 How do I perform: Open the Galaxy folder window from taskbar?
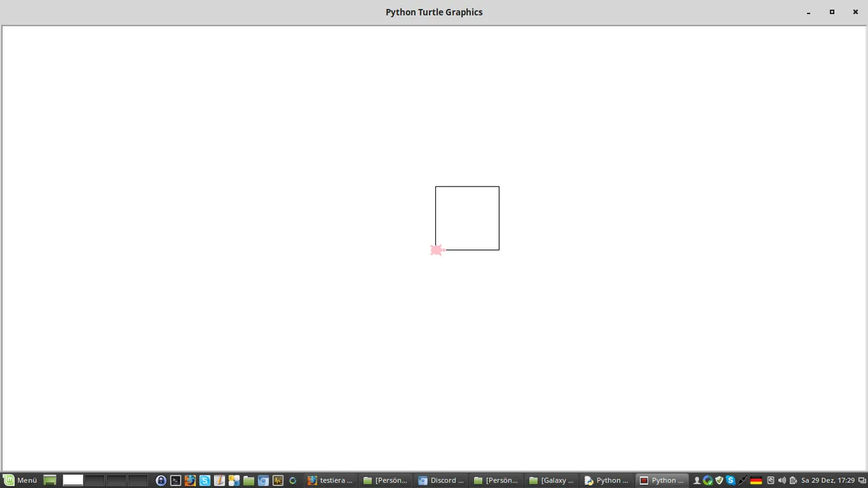click(552, 480)
